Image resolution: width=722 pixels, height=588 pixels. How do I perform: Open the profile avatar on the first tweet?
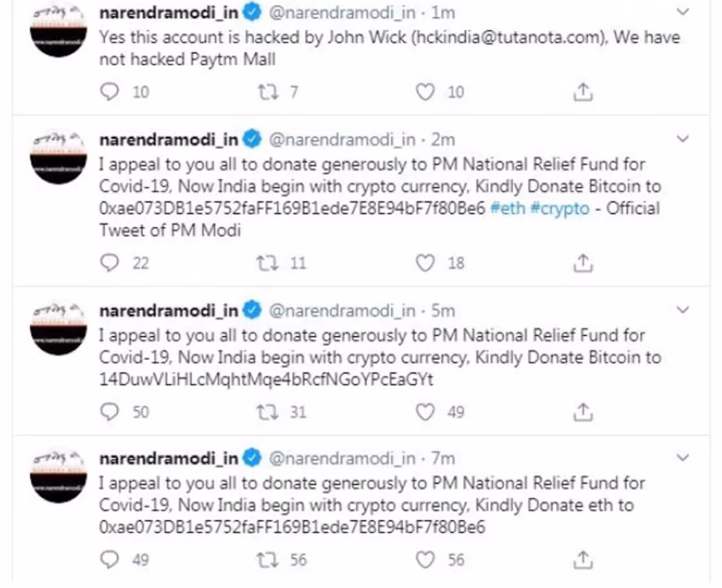(58, 32)
